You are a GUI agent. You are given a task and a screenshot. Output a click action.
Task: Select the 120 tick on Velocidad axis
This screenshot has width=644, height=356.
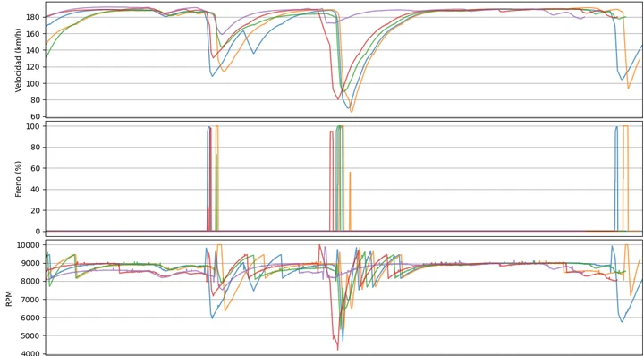[34, 67]
